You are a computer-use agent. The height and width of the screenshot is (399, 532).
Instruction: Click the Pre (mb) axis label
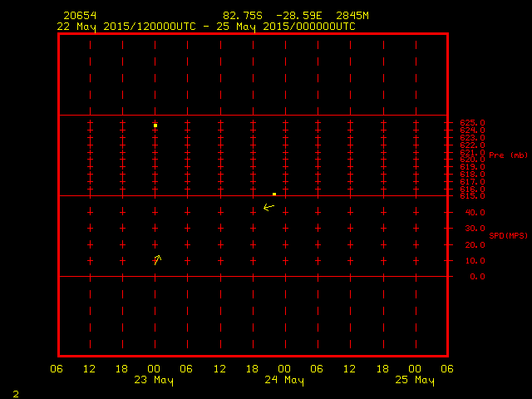508,155
